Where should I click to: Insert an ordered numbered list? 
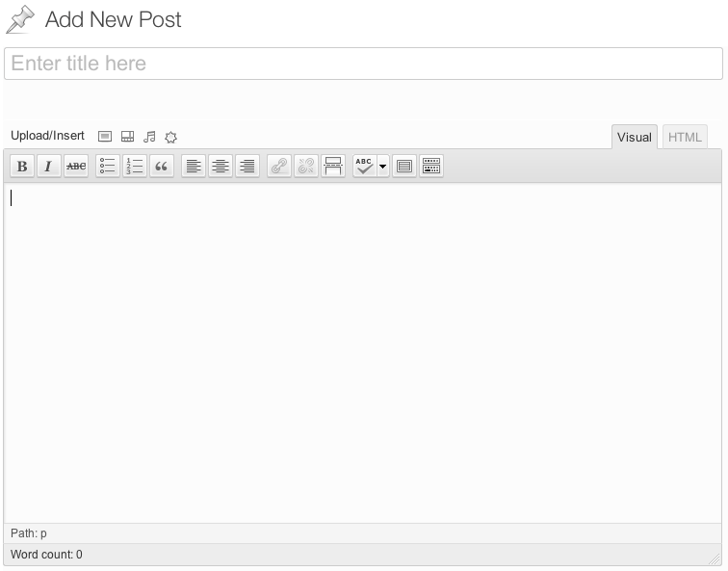(x=135, y=167)
